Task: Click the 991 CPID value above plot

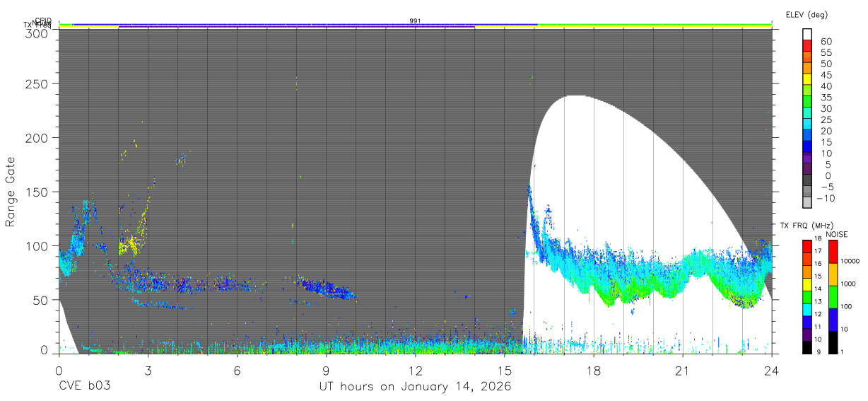Action: point(416,21)
